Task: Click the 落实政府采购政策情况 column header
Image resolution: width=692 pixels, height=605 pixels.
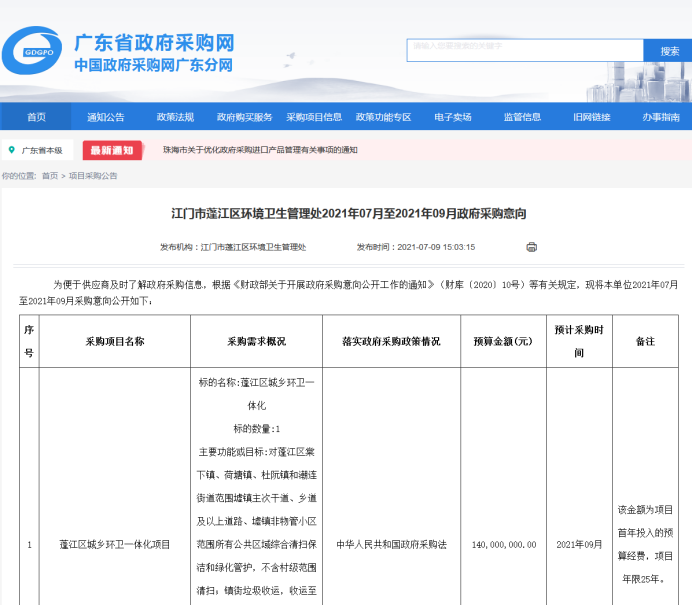Action: click(391, 341)
